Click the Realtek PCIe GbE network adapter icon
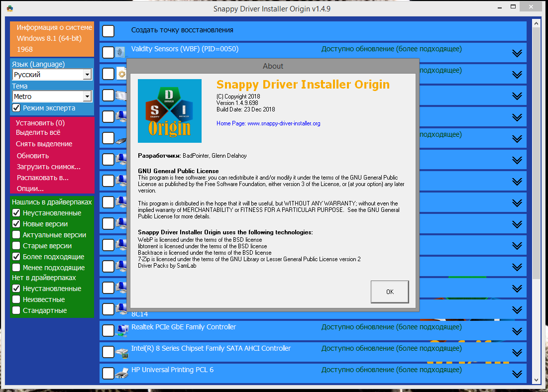Viewport: 548px width, 392px height. pyautogui.click(x=122, y=330)
